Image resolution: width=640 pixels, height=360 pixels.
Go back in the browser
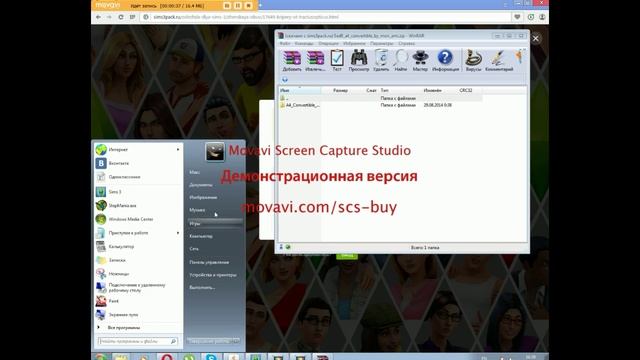[x=98, y=17]
